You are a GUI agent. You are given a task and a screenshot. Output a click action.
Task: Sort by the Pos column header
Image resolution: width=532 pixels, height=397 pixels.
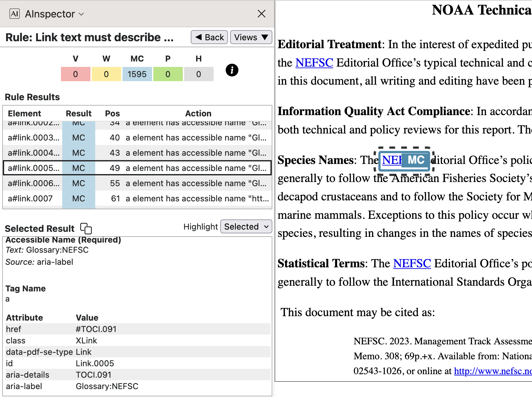pos(112,114)
